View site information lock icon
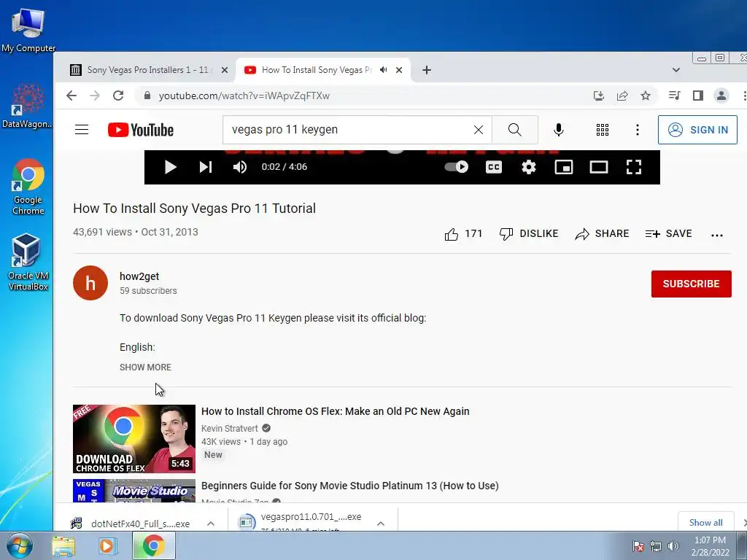This screenshot has height=560, width=747. point(147,96)
